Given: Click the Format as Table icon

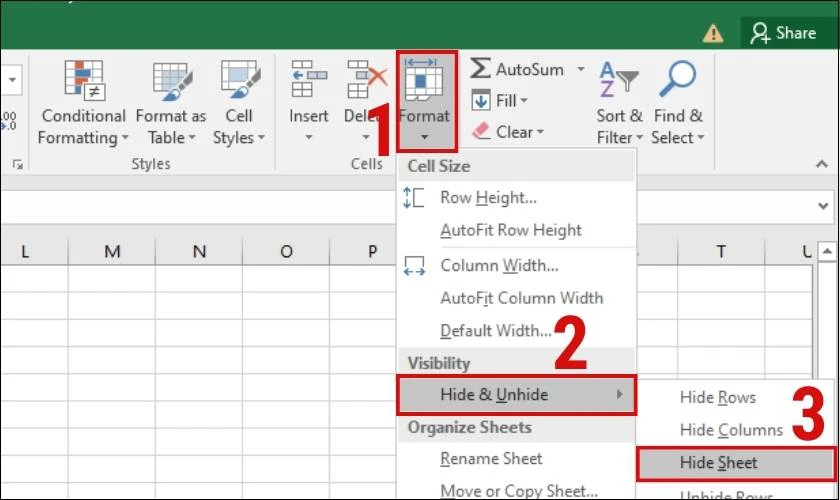Looking at the screenshot, I should (x=172, y=81).
